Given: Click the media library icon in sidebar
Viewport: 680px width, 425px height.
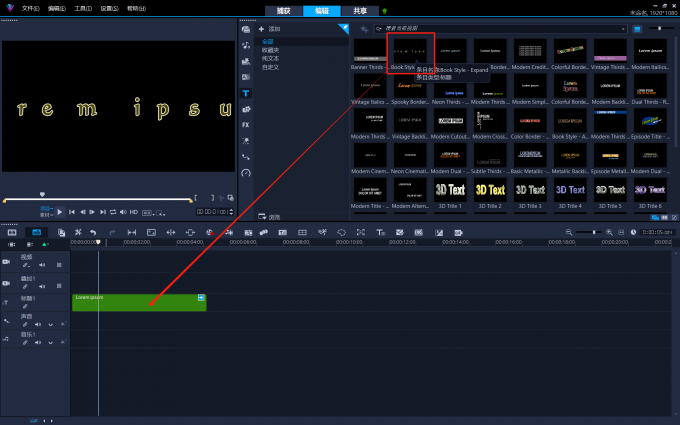Looking at the screenshot, I should tap(246, 30).
